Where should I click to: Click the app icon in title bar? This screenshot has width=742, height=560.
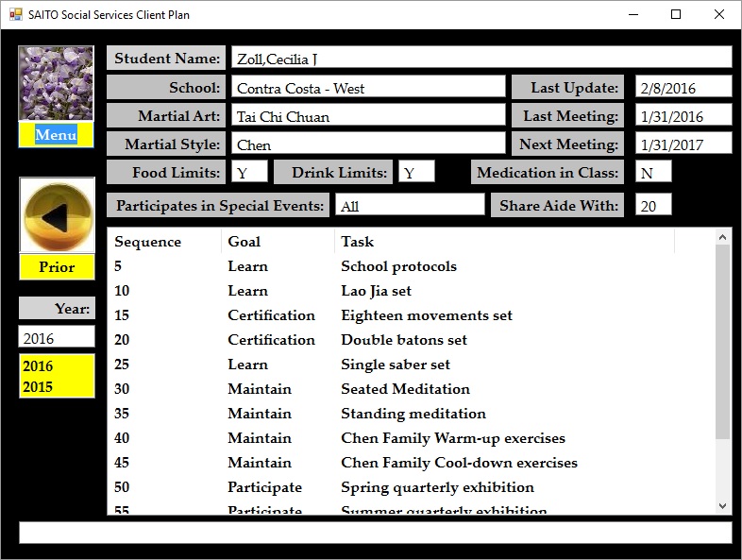15,14
